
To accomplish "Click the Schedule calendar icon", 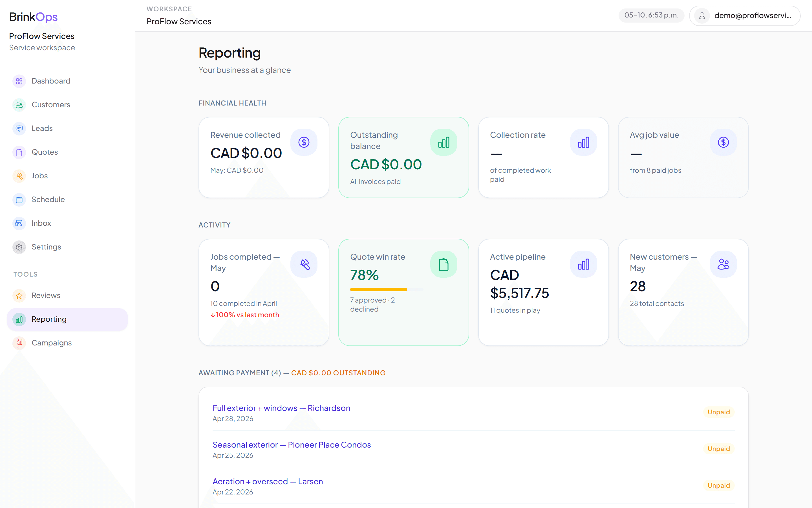I will (x=19, y=200).
